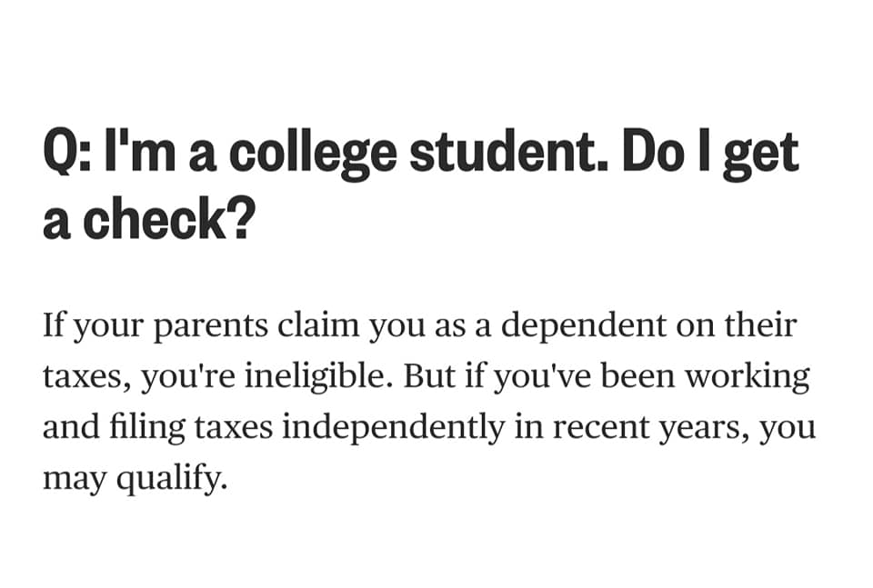The width and height of the screenshot is (873, 588).
Task: Click the word "check?" in the heading
Action: (168, 222)
